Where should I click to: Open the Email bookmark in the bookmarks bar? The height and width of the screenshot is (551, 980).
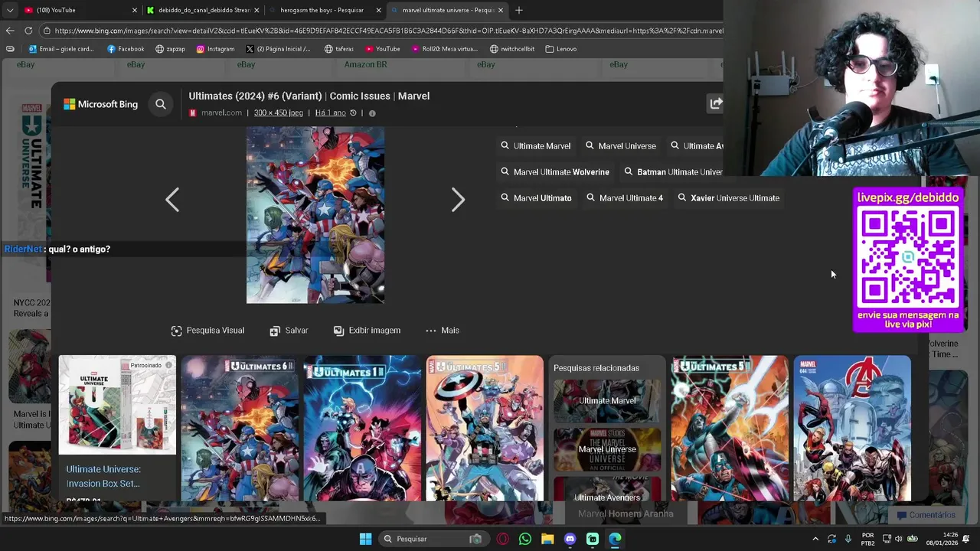coord(61,49)
